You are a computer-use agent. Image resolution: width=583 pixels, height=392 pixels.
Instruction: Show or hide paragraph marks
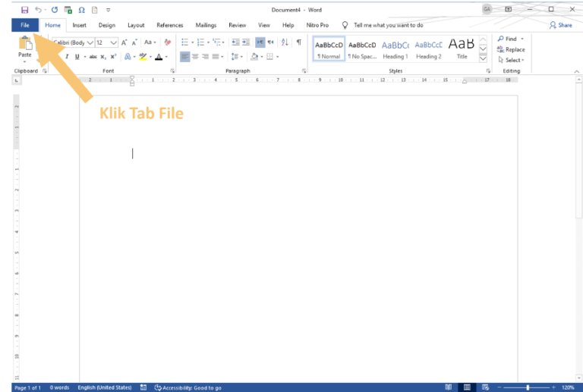tap(299, 42)
